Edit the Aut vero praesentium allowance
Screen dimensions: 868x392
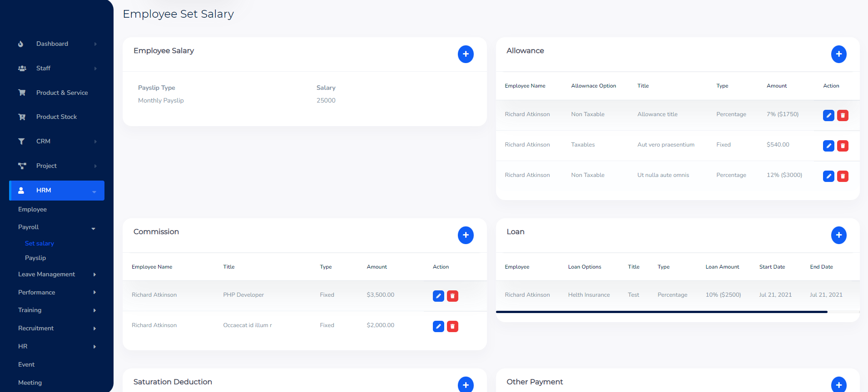click(828, 146)
